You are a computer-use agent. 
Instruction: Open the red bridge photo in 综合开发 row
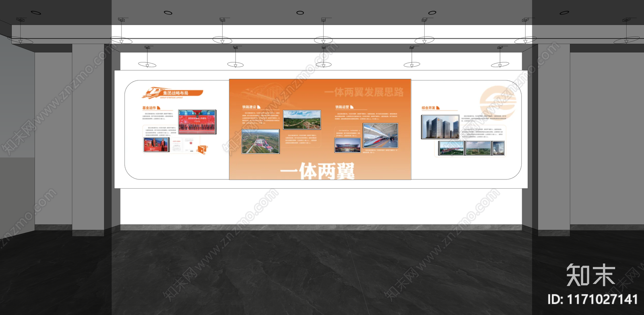click(x=452, y=148)
